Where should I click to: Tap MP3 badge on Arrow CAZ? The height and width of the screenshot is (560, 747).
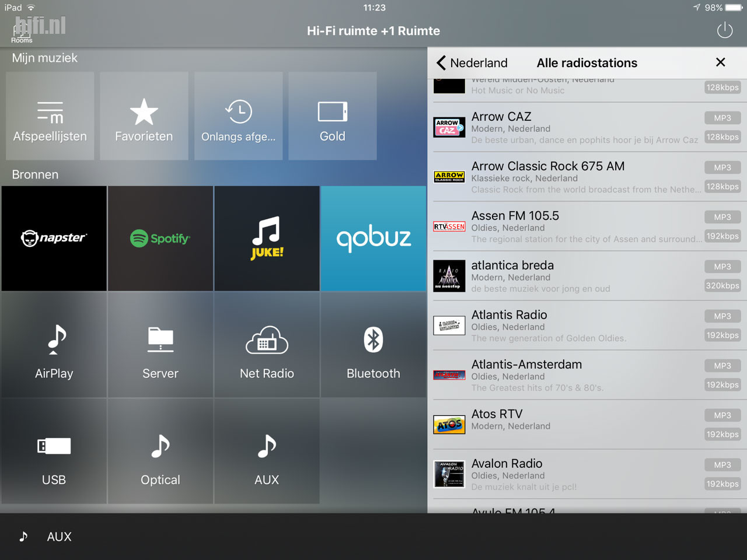coord(722,118)
